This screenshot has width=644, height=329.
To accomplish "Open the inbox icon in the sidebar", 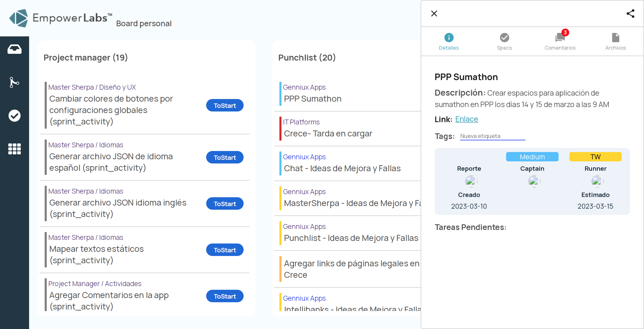I will (x=15, y=49).
